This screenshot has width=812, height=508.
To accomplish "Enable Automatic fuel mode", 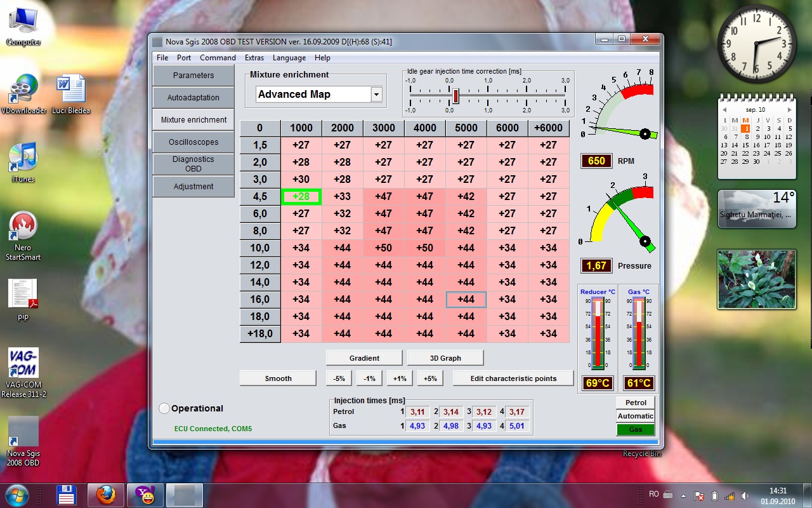I will click(x=636, y=416).
